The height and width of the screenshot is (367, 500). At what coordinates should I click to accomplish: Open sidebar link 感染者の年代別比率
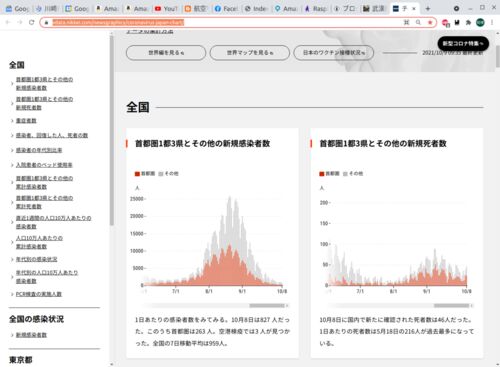coord(39,150)
